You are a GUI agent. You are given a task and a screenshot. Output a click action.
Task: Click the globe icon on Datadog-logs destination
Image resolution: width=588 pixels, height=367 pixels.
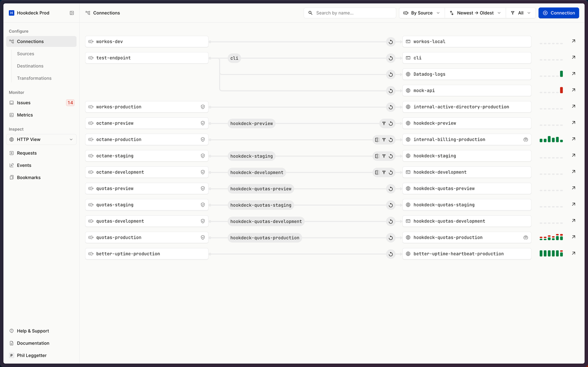point(408,74)
